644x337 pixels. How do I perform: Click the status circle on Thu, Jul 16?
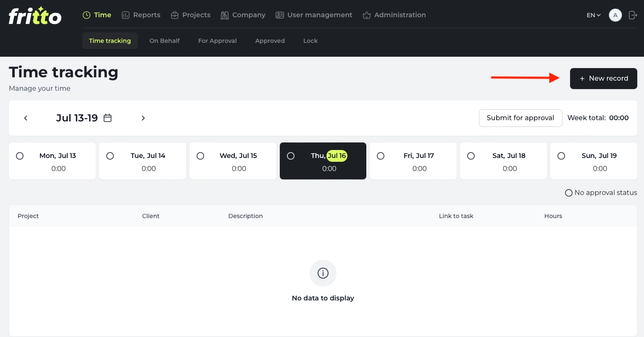[x=291, y=156]
